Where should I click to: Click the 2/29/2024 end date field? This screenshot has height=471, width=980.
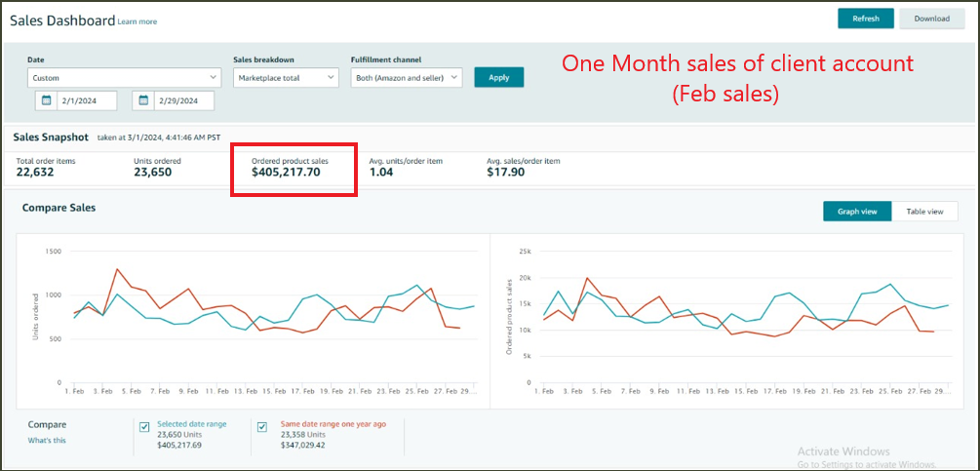(x=183, y=100)
